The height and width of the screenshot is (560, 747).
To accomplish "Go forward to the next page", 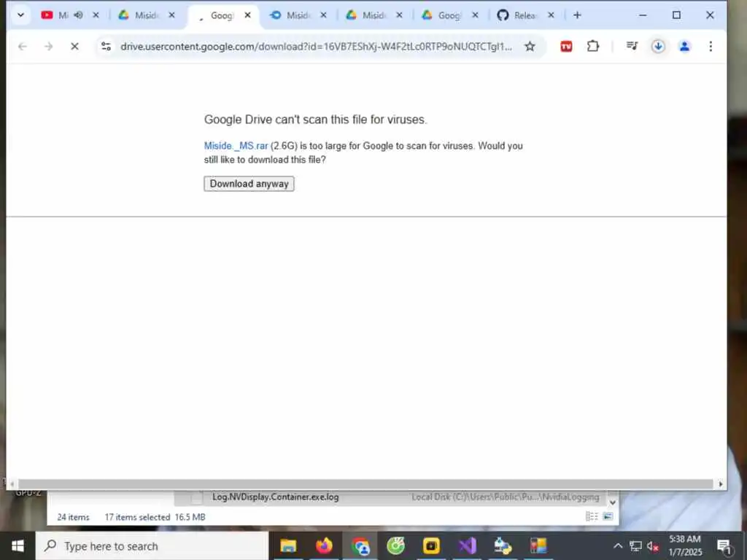I will pos(48,46).
